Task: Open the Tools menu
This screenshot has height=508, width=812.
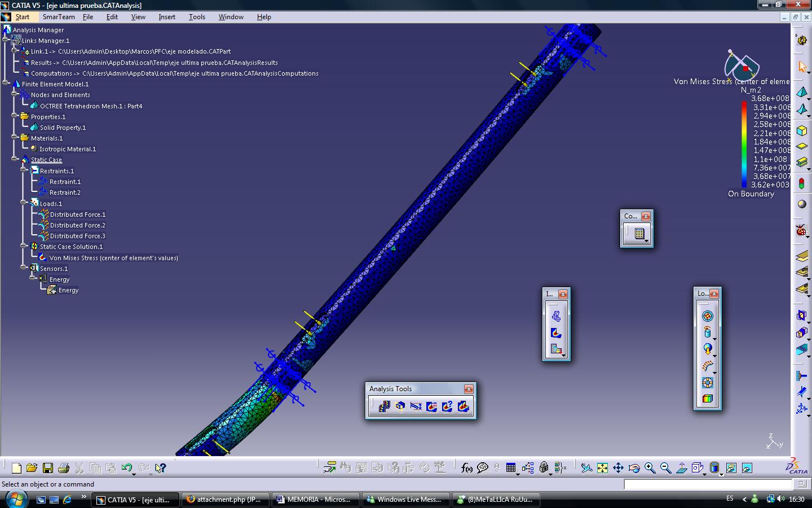Action: pyautogui.click(x=197, y=17)
